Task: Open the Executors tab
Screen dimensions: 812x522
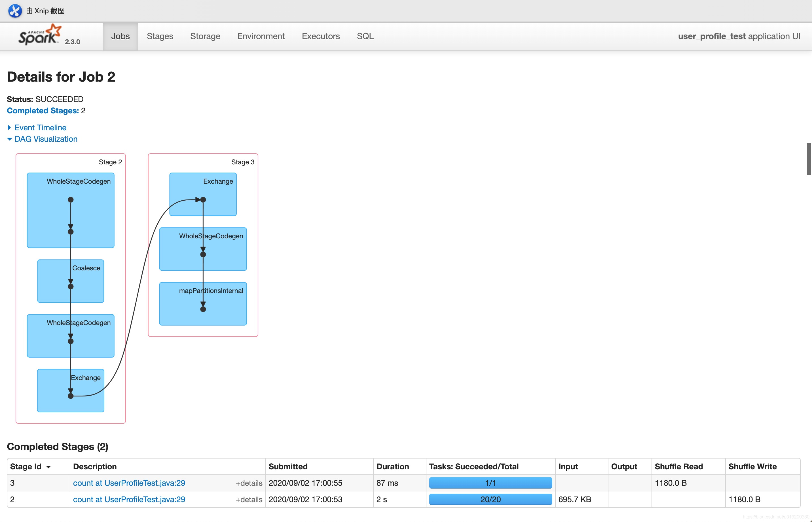Action: [321, 36]
